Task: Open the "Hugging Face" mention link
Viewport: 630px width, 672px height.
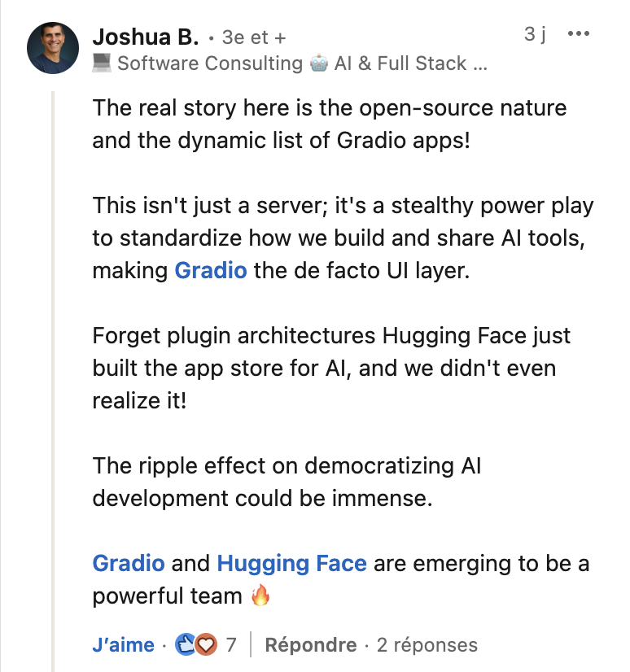Action: pyautogui.click(x=291, y=563)
